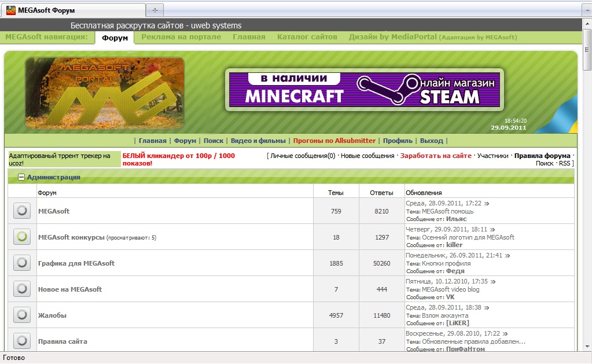Open a new browser tab with plus button

(155, 10)
